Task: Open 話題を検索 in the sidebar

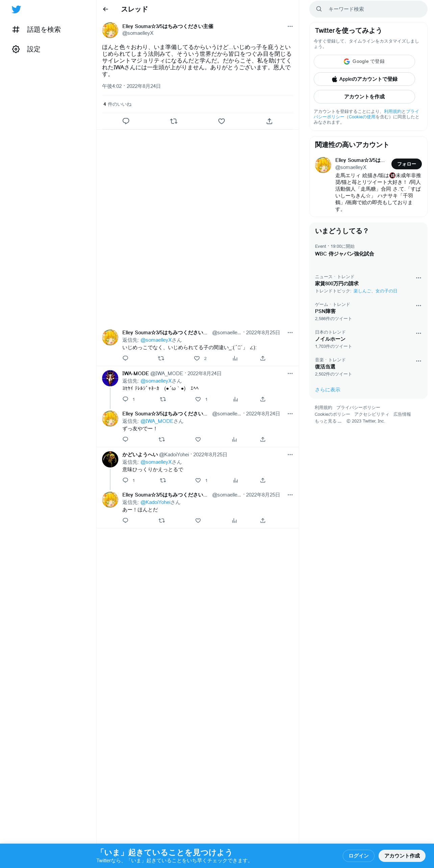Action: [x=37, y=29]
